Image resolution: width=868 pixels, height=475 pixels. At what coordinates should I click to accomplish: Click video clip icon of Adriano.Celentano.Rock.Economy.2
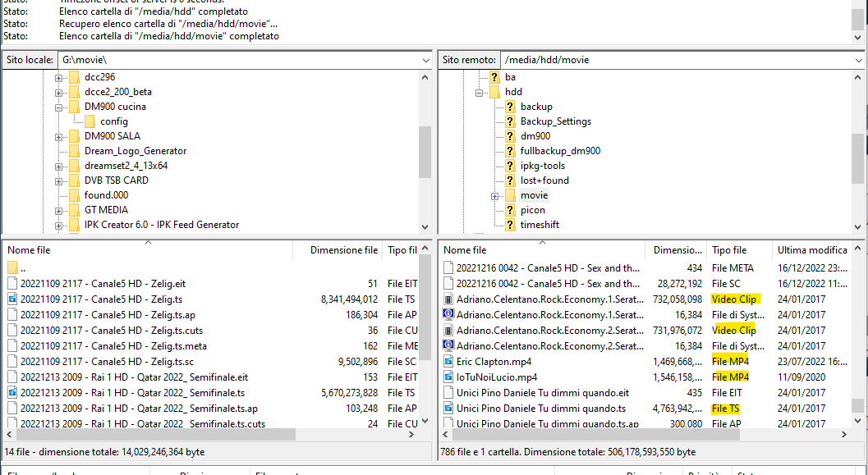tap(449, 331)
